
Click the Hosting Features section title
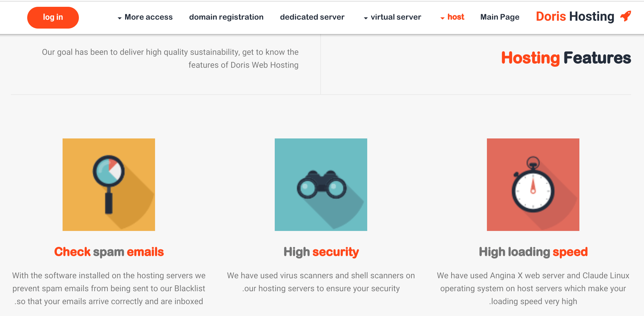[566, 58]
